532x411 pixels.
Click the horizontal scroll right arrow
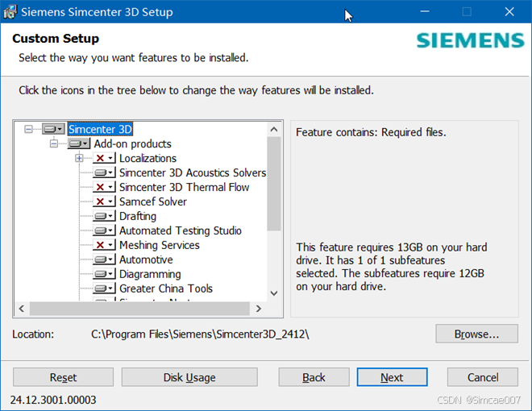pos(259,309)
